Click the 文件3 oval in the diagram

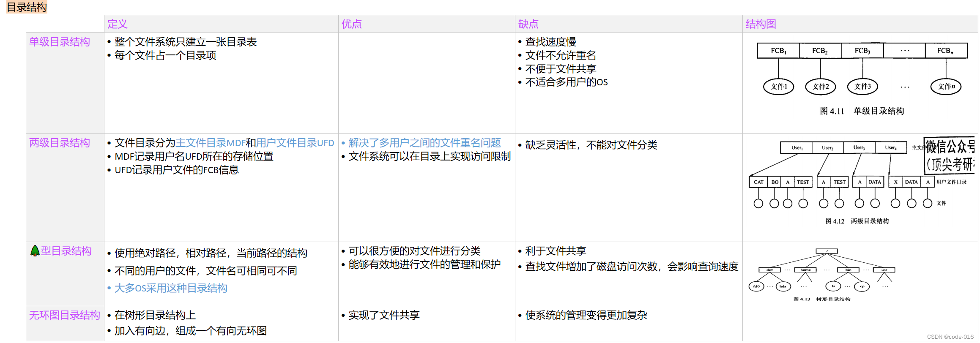(862, 87)
